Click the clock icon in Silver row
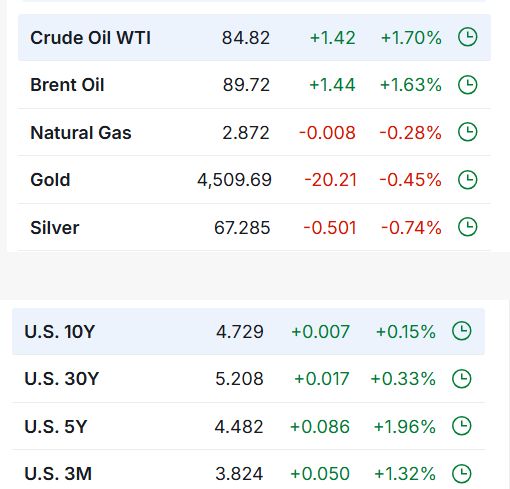510x489 pixels. click(467, 227)
